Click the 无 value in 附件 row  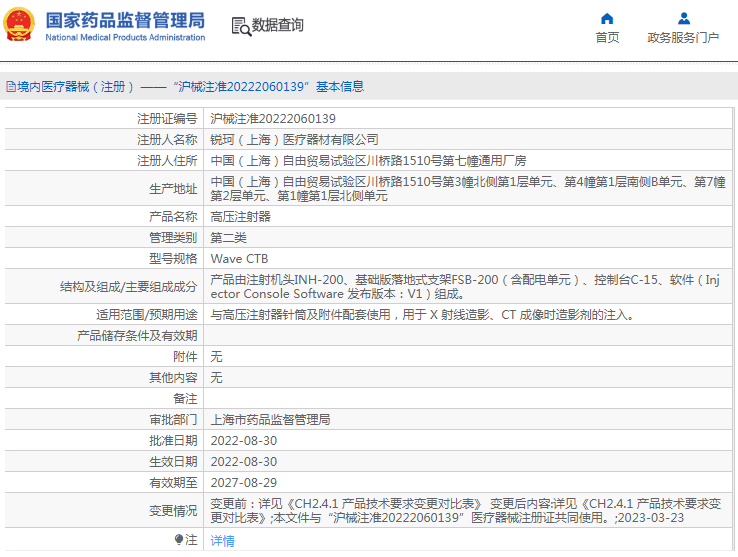coord(216,357)
